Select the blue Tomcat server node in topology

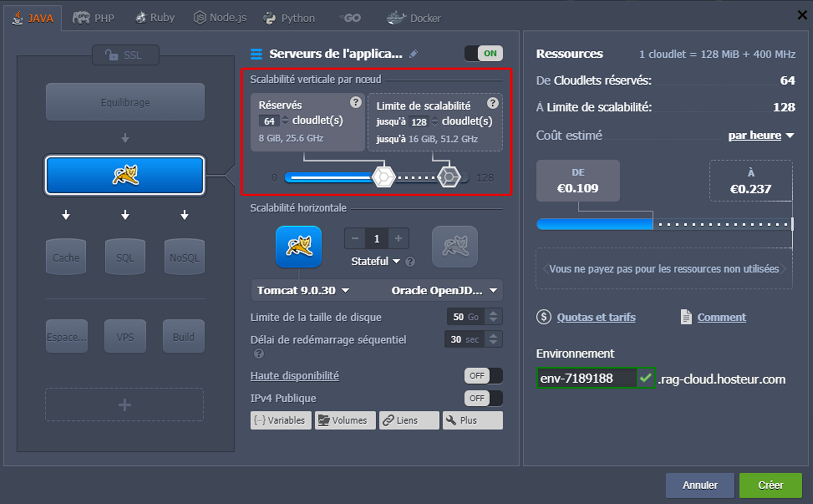[125, 175]
